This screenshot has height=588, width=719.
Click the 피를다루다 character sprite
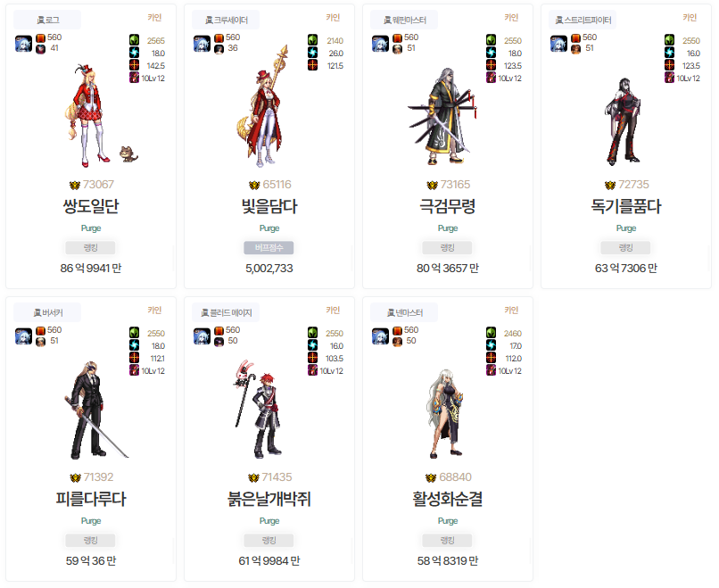click(94, 410)
